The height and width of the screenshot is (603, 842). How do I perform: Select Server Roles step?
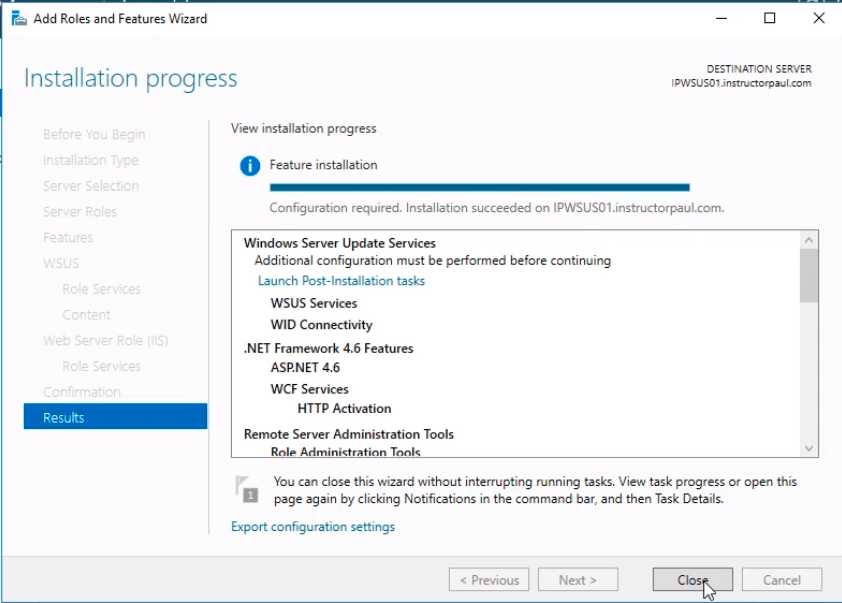[79, 212]
